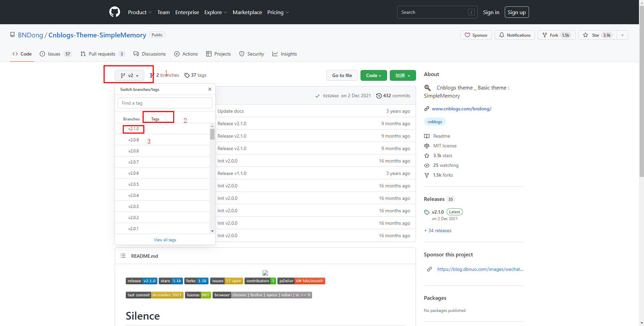Open the v2 branch switcher dropdown
Viewport: 644px width, 326px height.
click(129, 75)
